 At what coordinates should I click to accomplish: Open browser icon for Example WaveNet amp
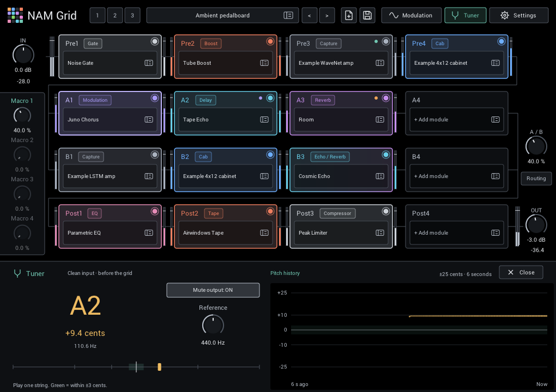[380, 63]
